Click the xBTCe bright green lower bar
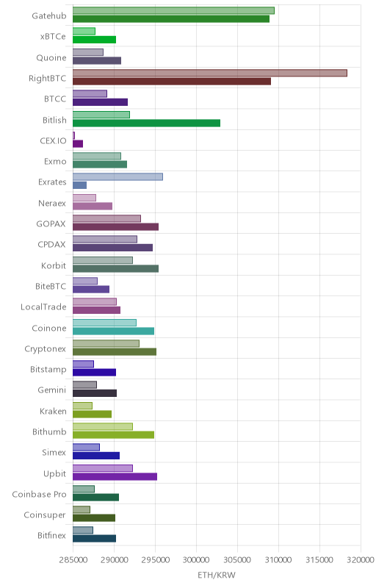Screen dimensions: 376x588 point(94,40)
